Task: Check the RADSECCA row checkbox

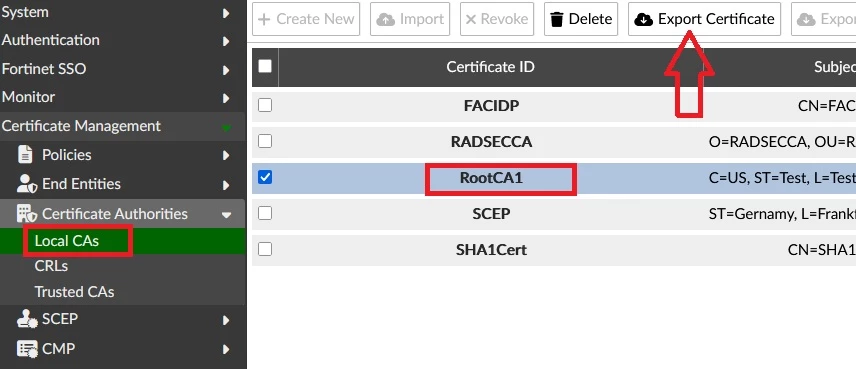Action: tap(265, 141)
